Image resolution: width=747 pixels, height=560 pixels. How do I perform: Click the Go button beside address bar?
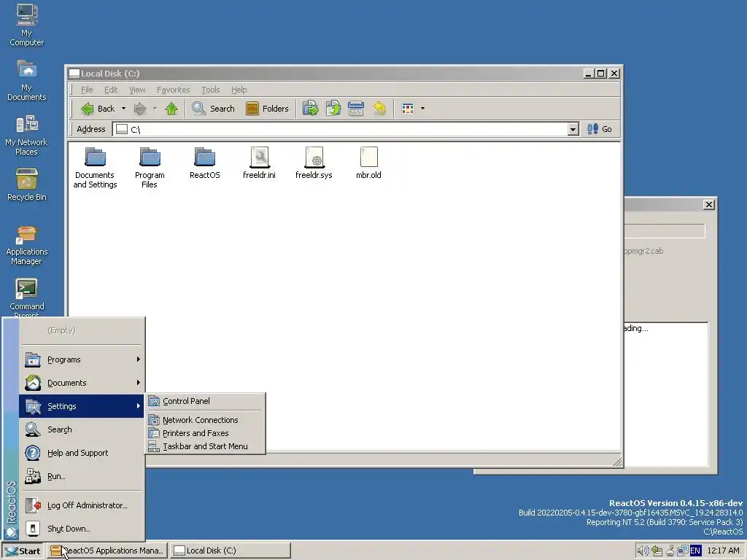(x=600, y=129)
